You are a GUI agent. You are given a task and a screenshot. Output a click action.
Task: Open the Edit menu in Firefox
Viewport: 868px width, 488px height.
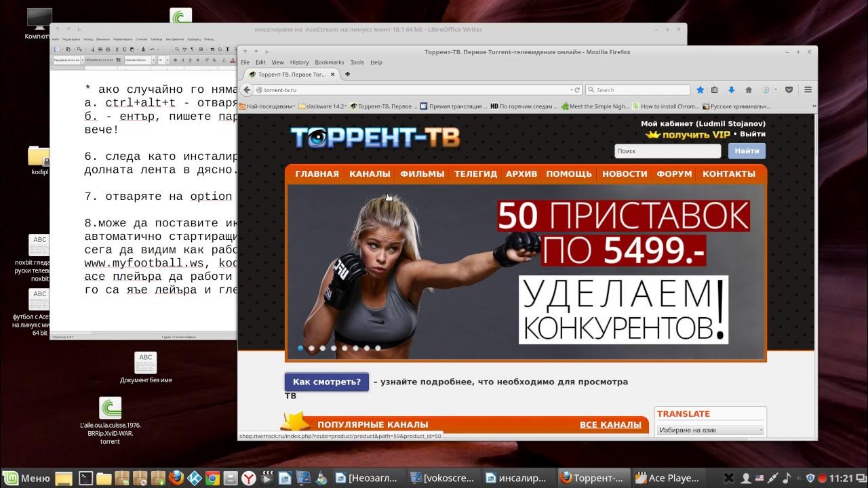click(x=260, y=62)
